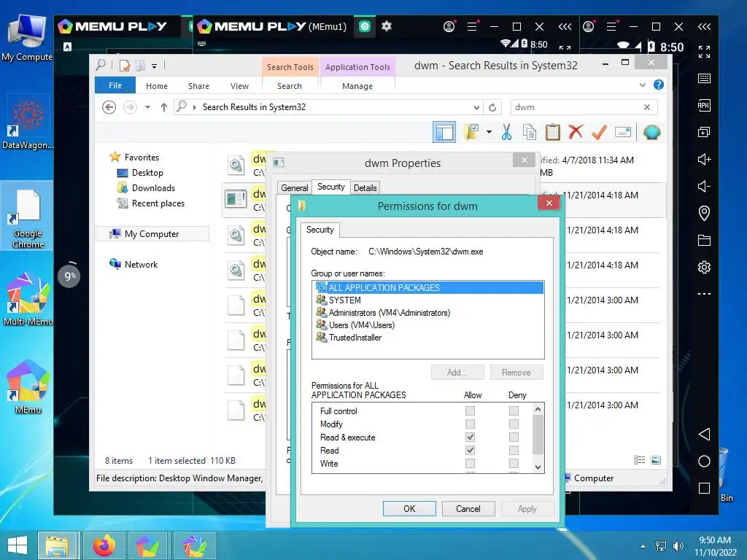The height and width of the screenshot is (560, 747).
Task: Open MEmu shared folder icon in sidebar
Action: click(704, 240)
